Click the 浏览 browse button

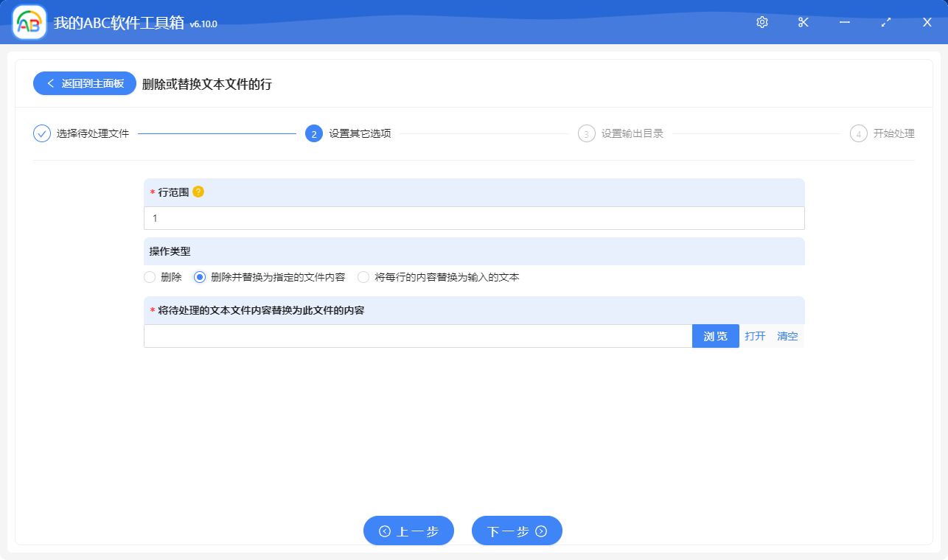pos(715,336)
